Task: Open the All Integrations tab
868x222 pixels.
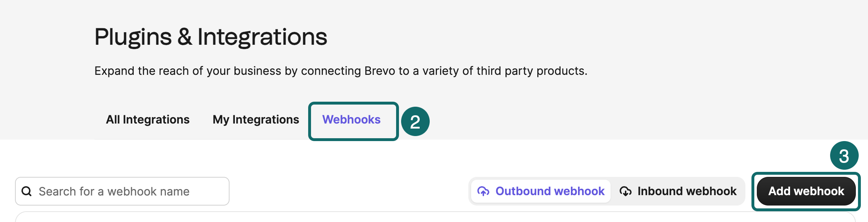Action: coord(148,119)
